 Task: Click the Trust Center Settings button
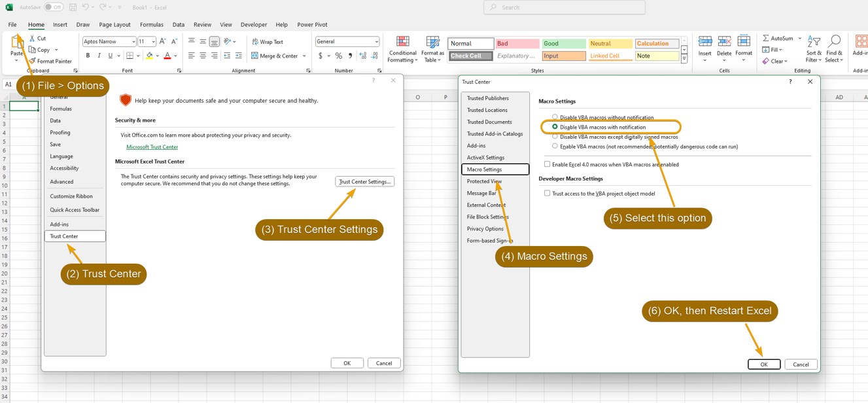(x=364, y=181)
